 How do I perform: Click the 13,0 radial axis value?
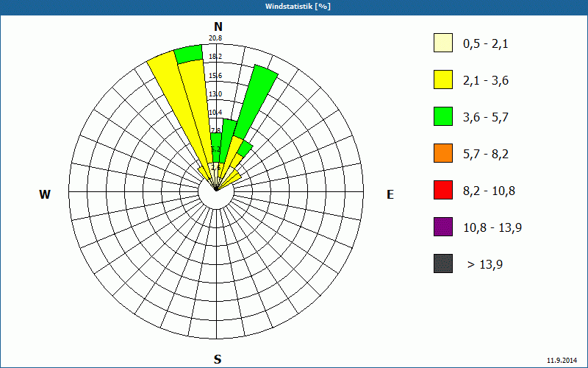215,94
